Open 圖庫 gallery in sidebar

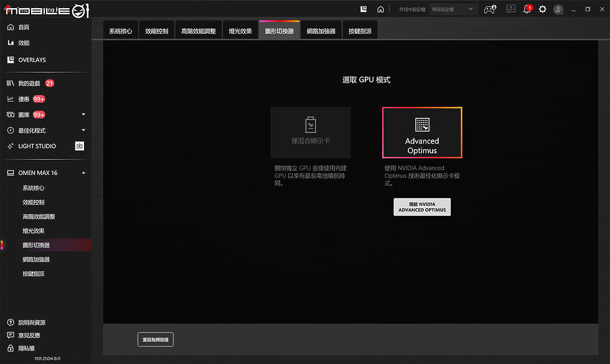click(24, 114)
